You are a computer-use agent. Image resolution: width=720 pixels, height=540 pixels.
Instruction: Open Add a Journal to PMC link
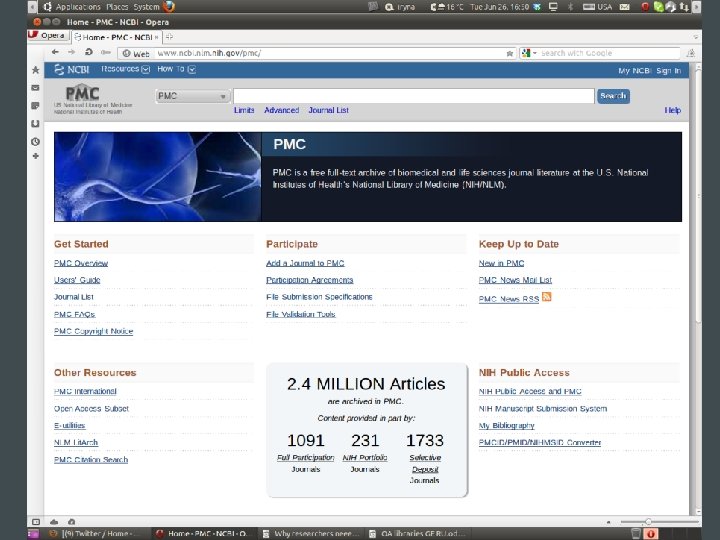click(x=305, y=263)
